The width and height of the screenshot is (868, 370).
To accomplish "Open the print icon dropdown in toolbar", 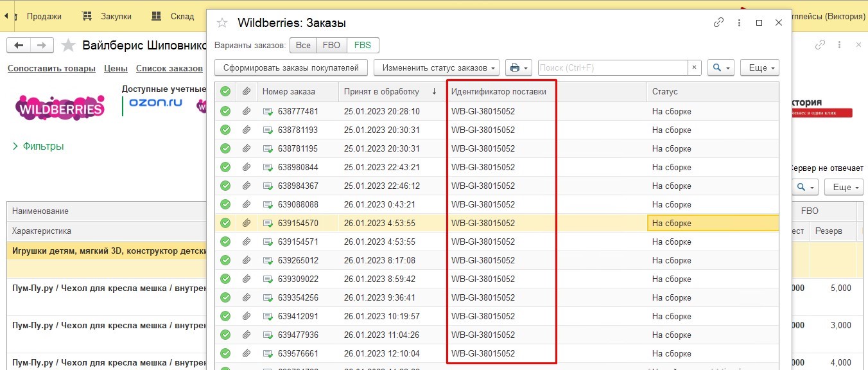I will pyautogui.click(x=519, y=67).
